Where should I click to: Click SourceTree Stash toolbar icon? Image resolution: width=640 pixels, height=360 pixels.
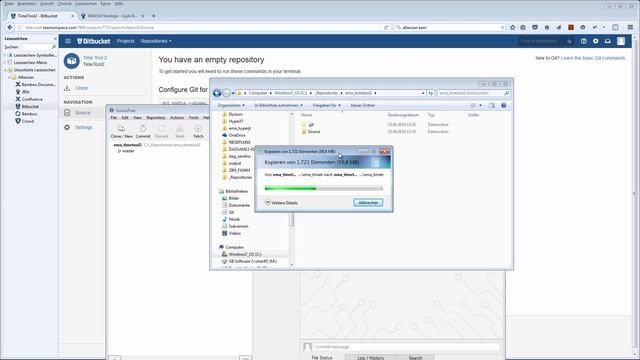(x=180, y=131)
